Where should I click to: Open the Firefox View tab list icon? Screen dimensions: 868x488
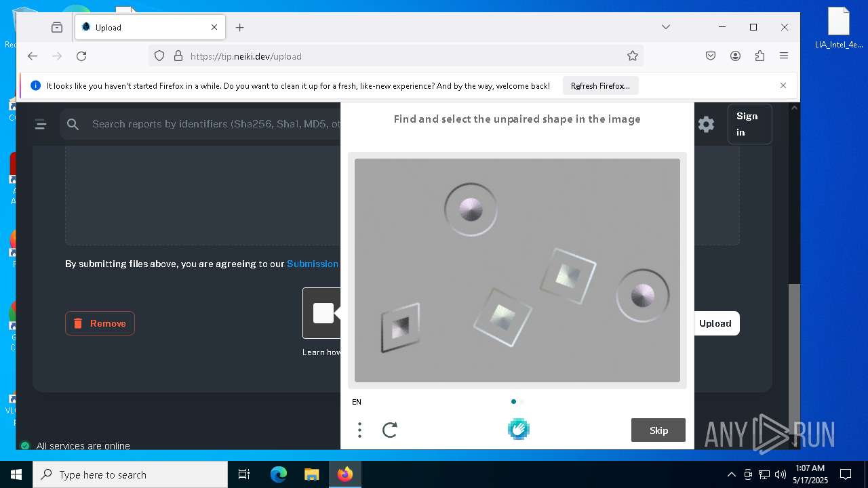[x=57, y=27]
